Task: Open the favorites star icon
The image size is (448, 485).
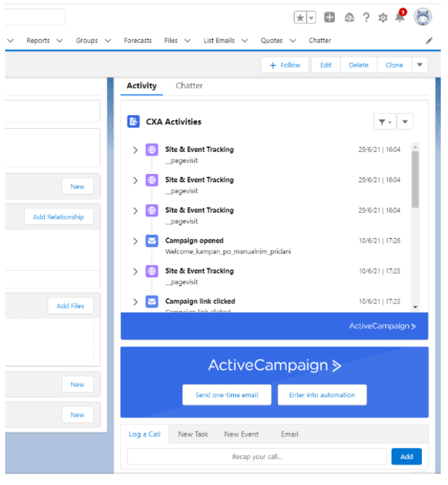Action: pyautogui.click(x=300, y=17)
